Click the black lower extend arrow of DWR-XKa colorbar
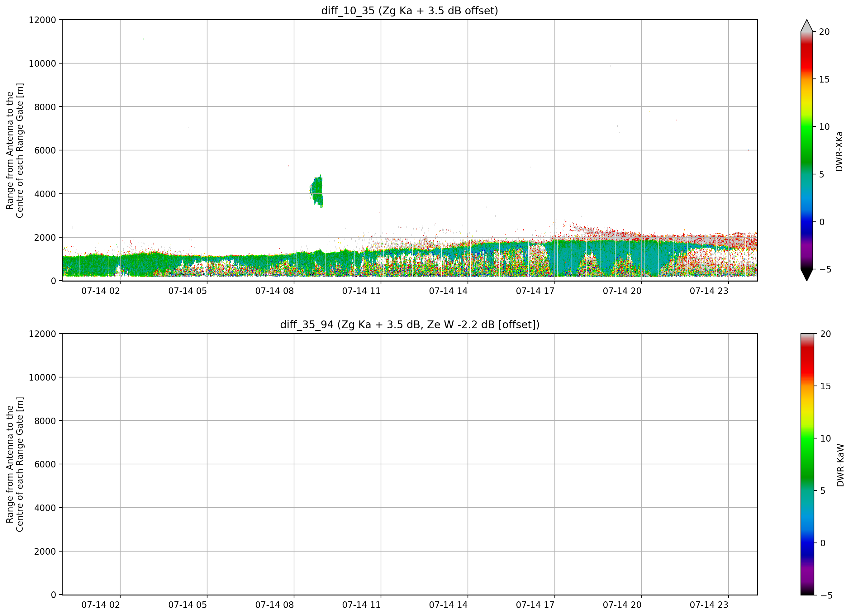Screen dimensions: 851x616 click(807, 275)
